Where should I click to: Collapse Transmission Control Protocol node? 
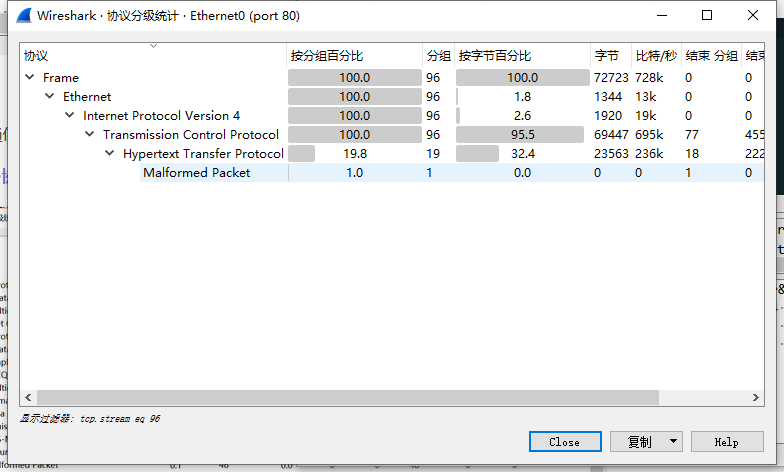coord(90,134)
